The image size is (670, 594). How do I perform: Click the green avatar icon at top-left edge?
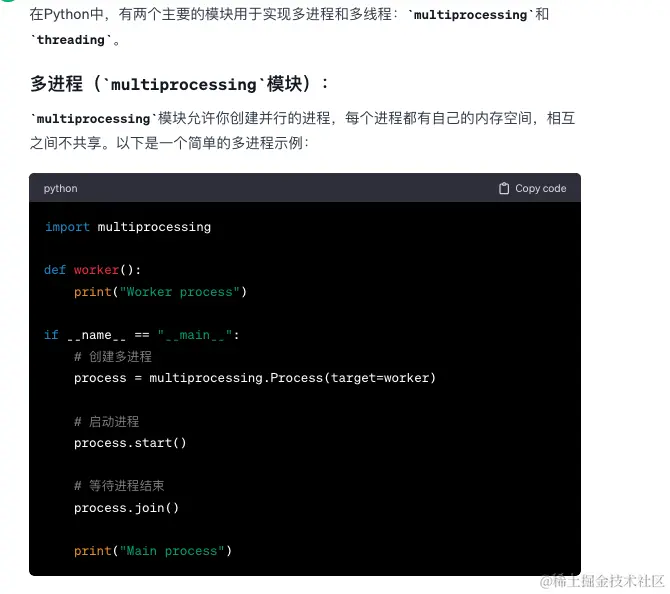[x=8, y=1]
